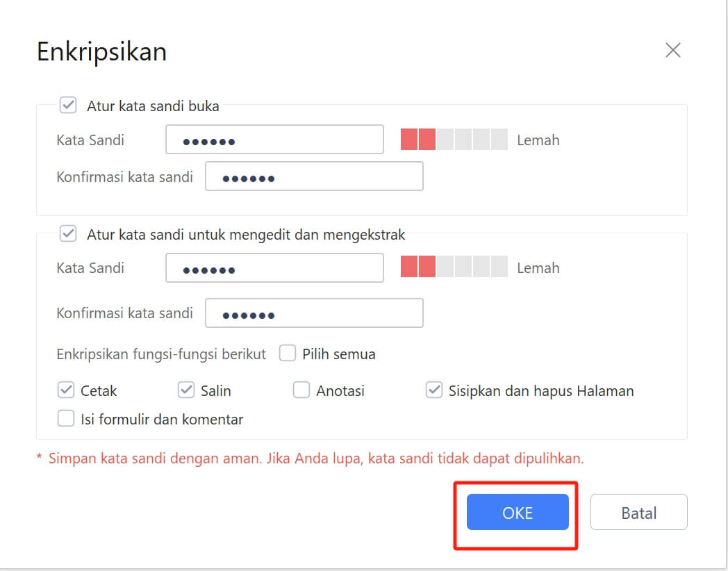Disable the Cetak permission checkbox
This screenshot has width=728, height=571.
(x=65, y=390)
